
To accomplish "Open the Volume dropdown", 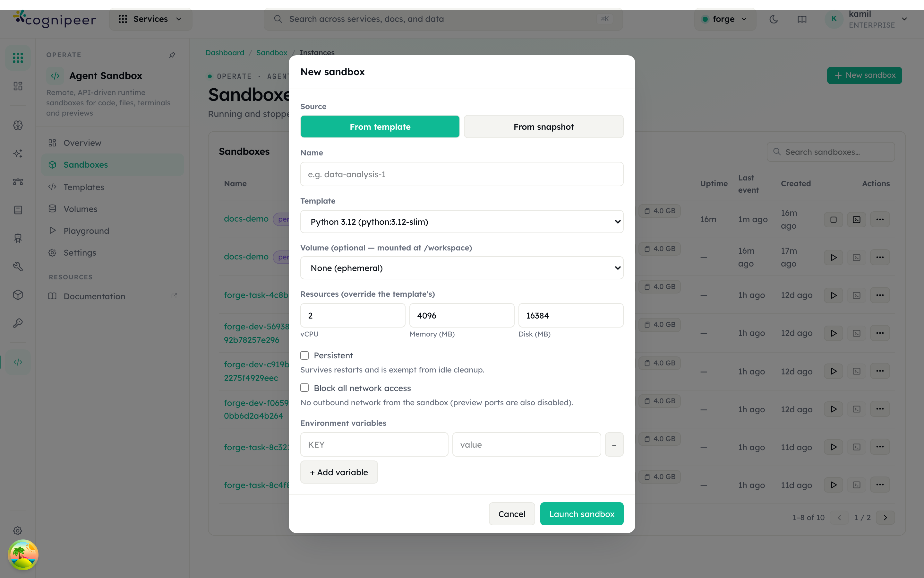I will (x=462, y=268).
